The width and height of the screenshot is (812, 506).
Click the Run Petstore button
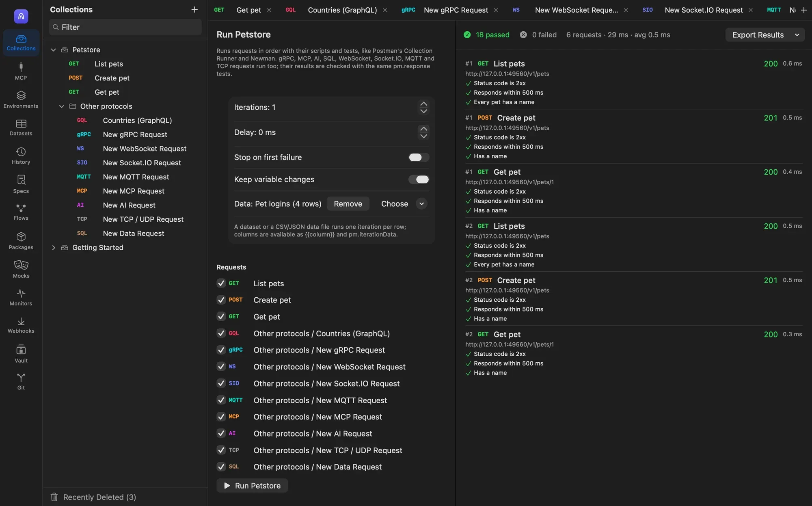click(252, 486)
